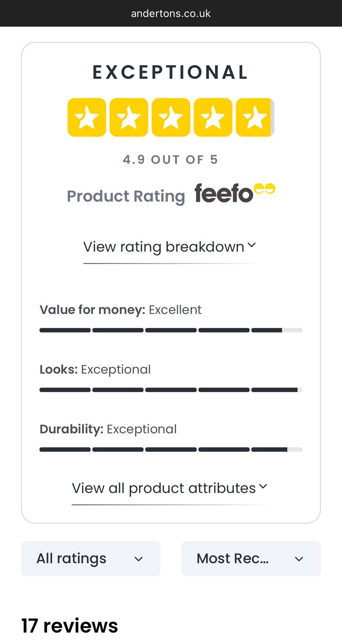
Task: Click chevron beside View rating breakdown
Action: (x=251, y=245)
